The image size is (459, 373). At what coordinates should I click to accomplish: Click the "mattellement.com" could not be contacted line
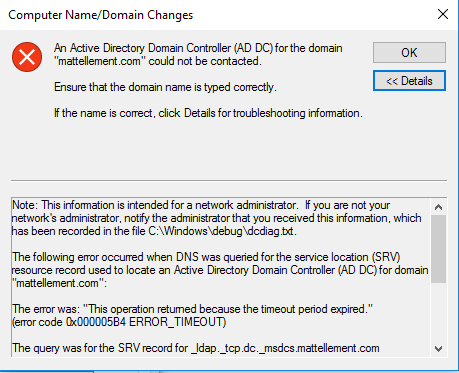pos(158,61)
